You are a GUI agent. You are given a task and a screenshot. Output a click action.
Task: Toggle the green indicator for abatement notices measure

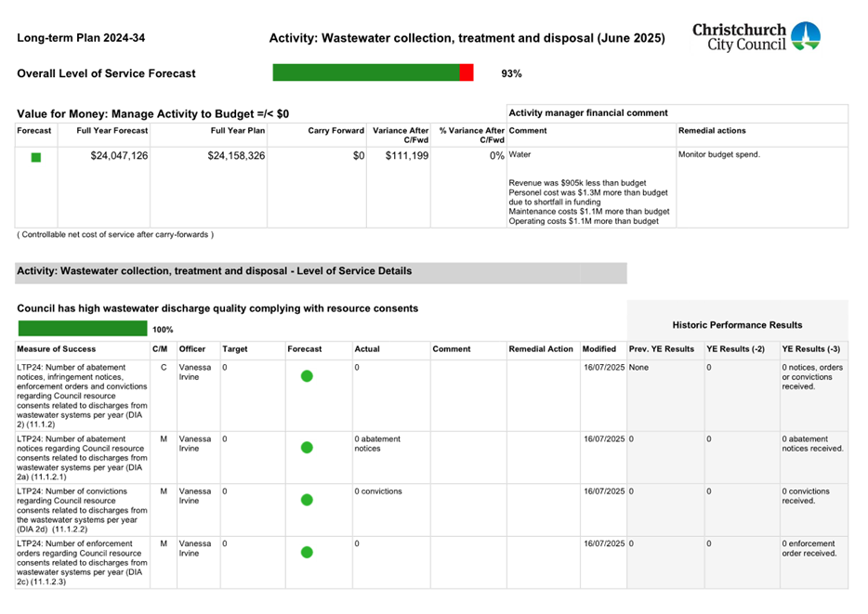307,447
